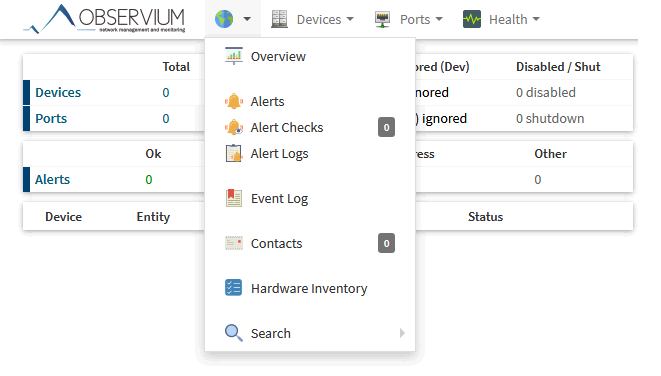Screen dimensions: 661x376
Task: Click the Contacts count badge
Action: point(386,243)
